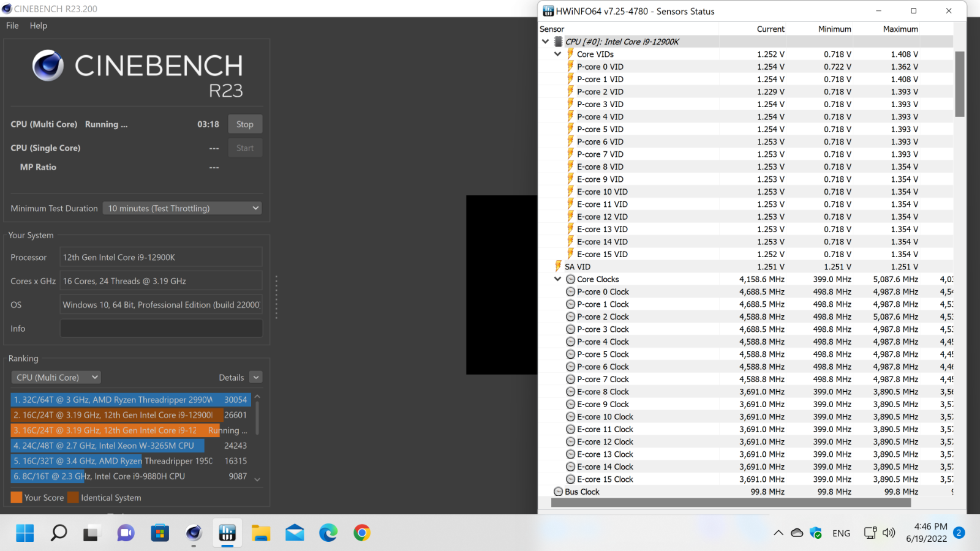The height and width of the screenshot is (551, 980).
Task: Click the CPU chip icon in HWiNFO
Action: click(558, 42)
